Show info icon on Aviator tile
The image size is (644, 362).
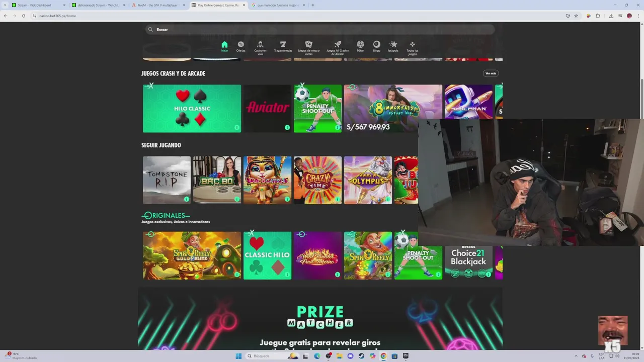(287, 128)
